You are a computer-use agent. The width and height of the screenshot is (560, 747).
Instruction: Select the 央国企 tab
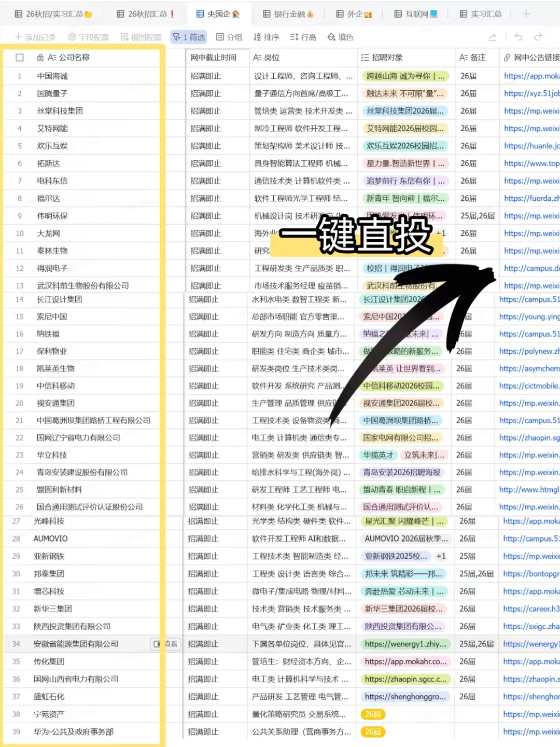(x=218, y=14)
